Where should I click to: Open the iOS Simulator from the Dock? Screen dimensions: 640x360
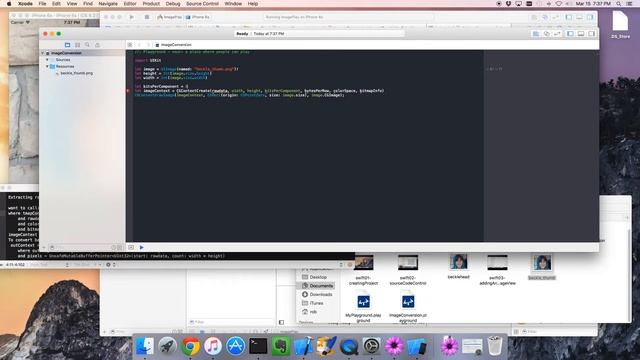click(x=417, y=346)
